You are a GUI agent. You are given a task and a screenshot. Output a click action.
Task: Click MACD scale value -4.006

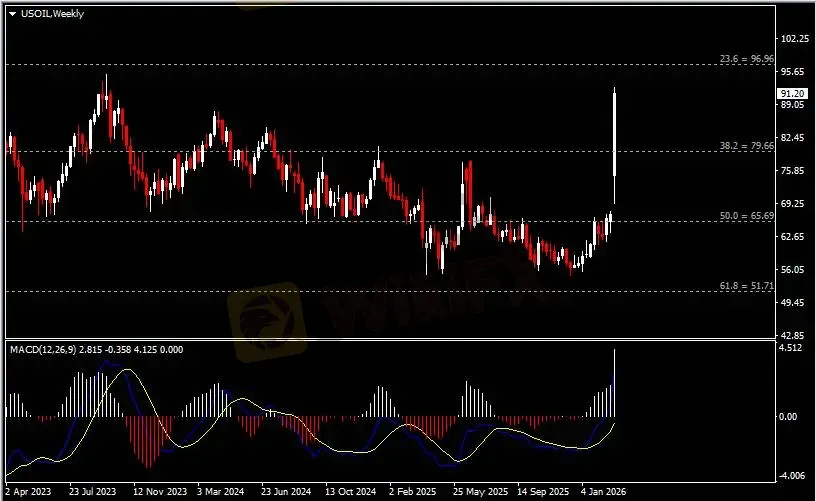tap(791, 476)
